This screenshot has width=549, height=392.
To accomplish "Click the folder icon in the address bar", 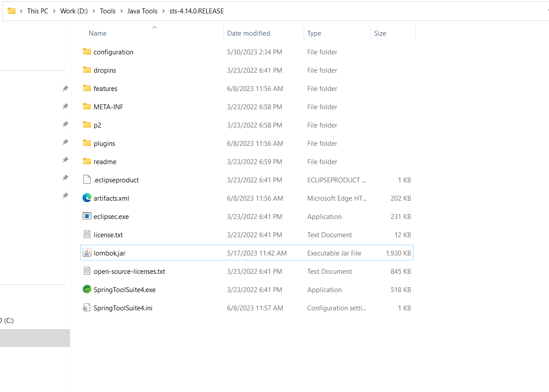I will click(12, 11).
